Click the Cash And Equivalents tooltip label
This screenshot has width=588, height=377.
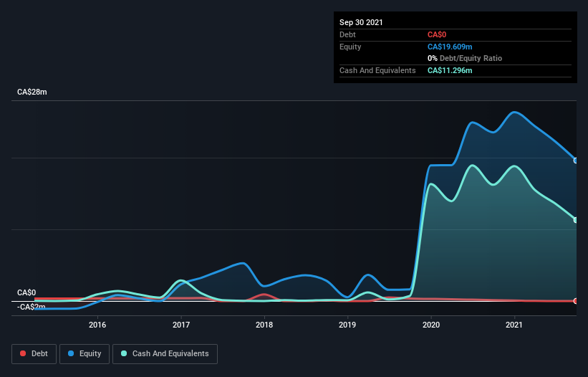pos(377,70)
